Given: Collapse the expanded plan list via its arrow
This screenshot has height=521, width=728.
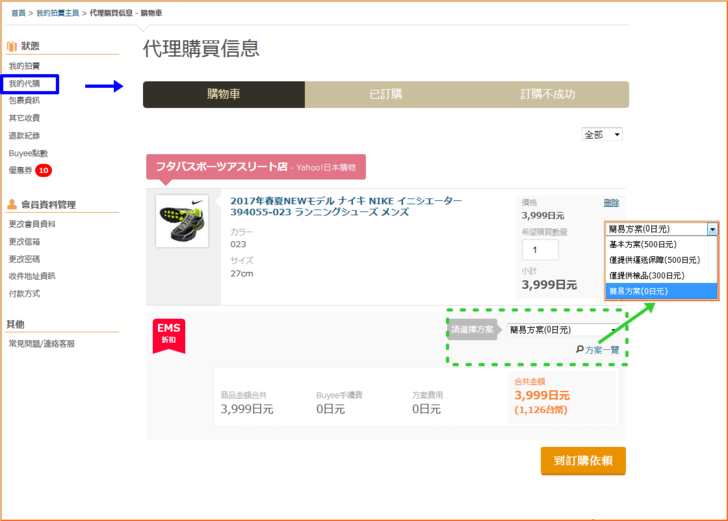Looking at the screenshot, I should [712, 229].
